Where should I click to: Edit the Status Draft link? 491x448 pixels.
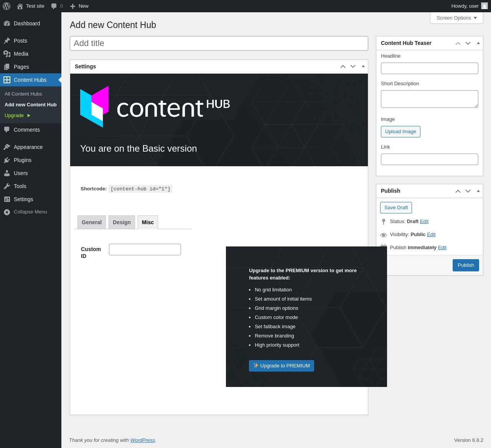click(424, 222)
